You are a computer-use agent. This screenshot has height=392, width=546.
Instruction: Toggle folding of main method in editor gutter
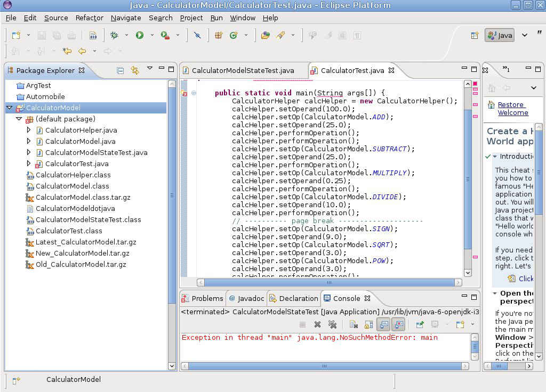click(194, 93)
